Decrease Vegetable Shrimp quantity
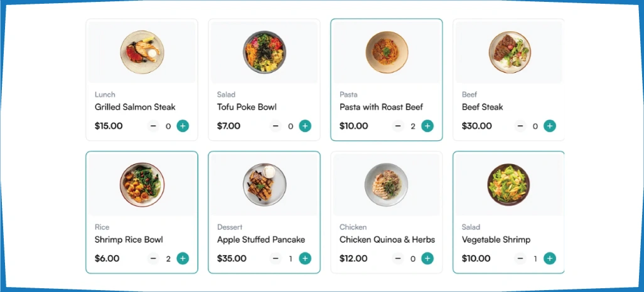The image size is (644, 292). (x=520, y=258)
